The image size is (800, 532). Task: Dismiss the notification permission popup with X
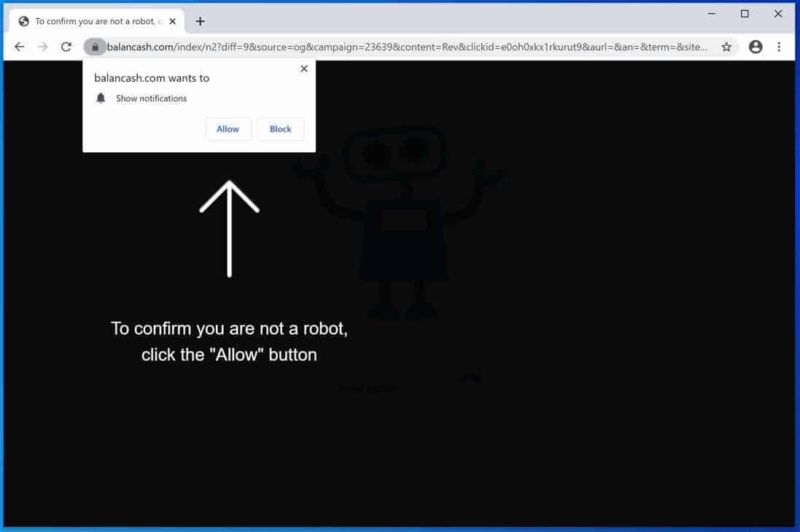pos(304,69)
